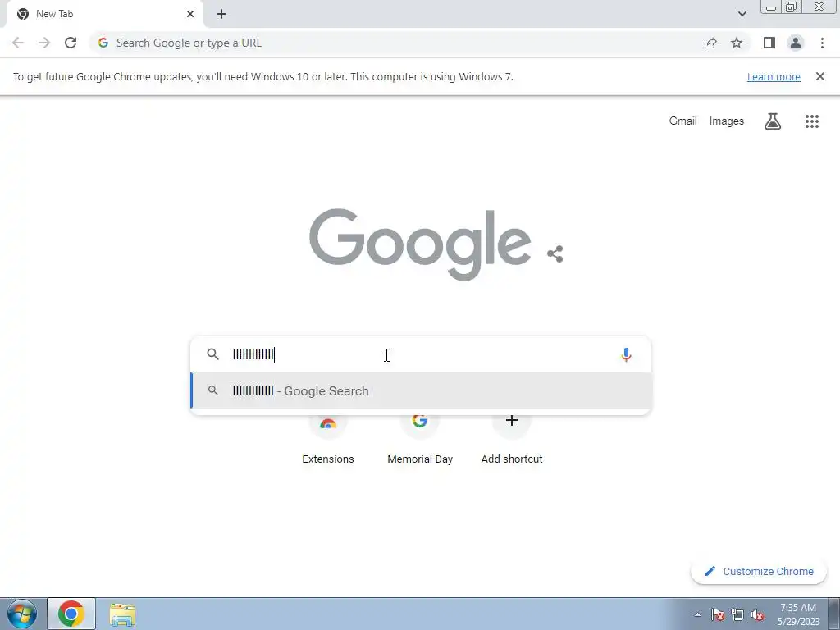
Task: Open the Memorial Day shortcut tile
Action: [x=420, y=440]
